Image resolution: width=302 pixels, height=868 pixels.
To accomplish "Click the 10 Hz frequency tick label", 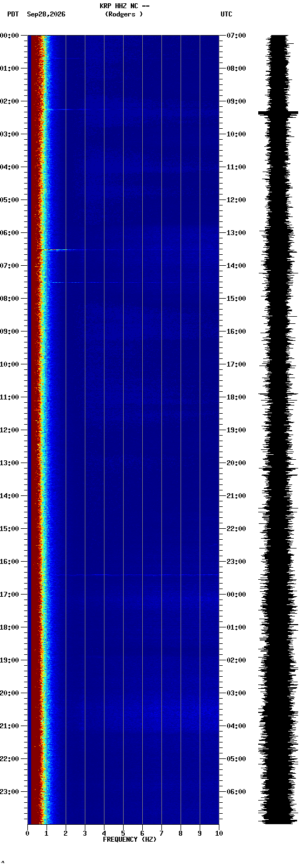I will 219,833.
